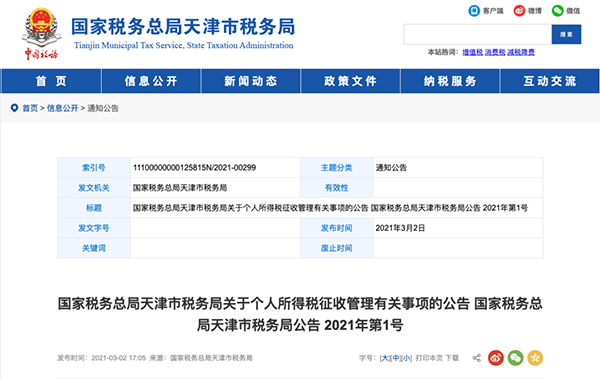
Task: Open 信息公开 navigation menu
Action: pyautogui.click(x=151, y=81)
